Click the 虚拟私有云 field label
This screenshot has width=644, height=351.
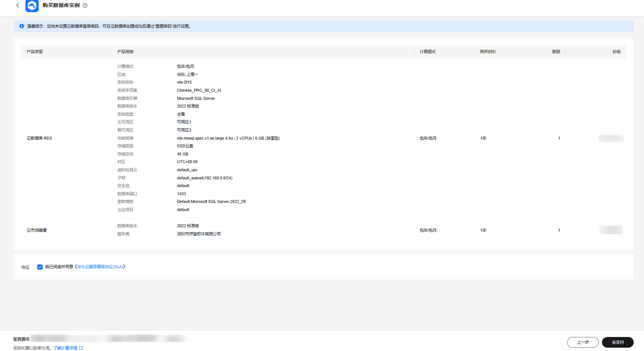pos(127,170)
